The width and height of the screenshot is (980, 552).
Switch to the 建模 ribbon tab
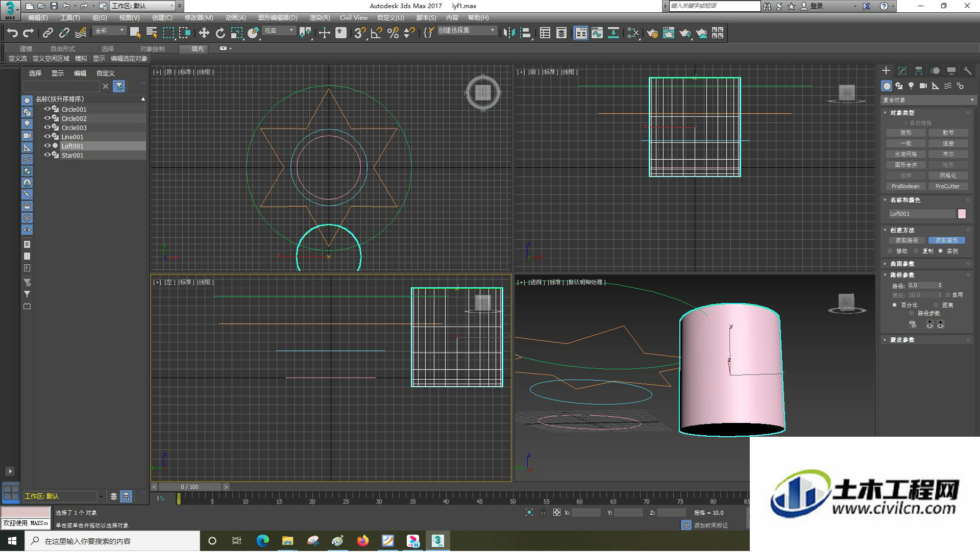pyautogui.click(x=26, y=49)
